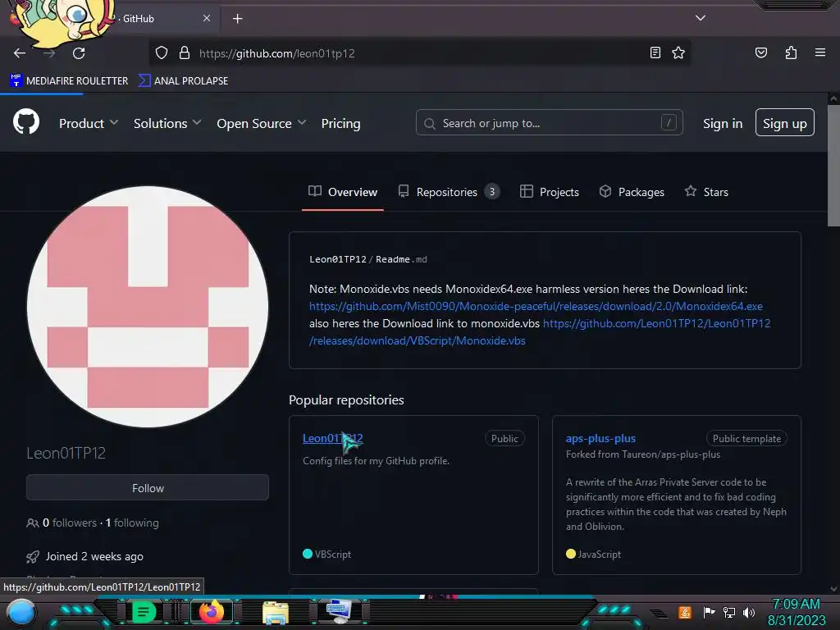Open the Firefox hamburger menu
Image resolution: width=840 pixels, height=630 pixels.
click(x=820, y=52)
